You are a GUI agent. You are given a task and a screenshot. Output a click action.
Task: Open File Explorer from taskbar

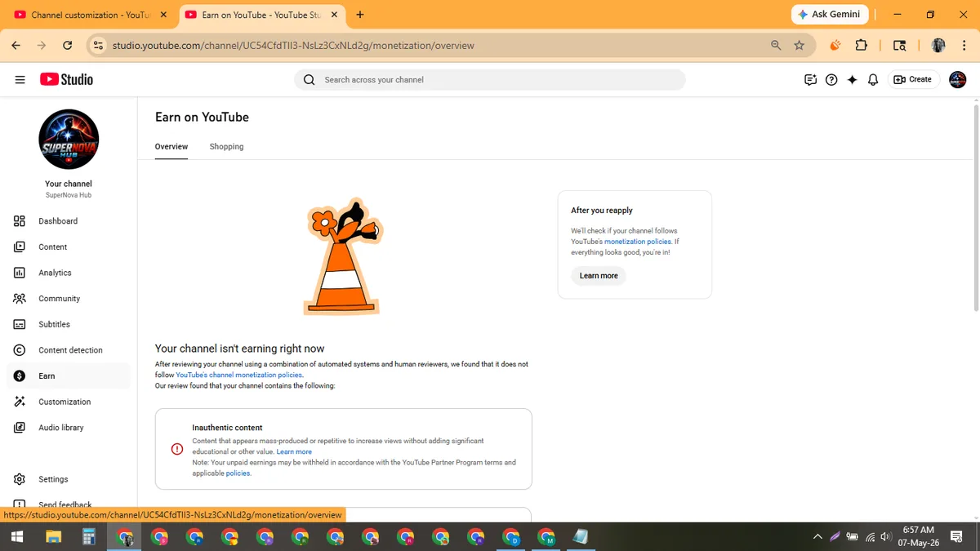pos(54,537)
